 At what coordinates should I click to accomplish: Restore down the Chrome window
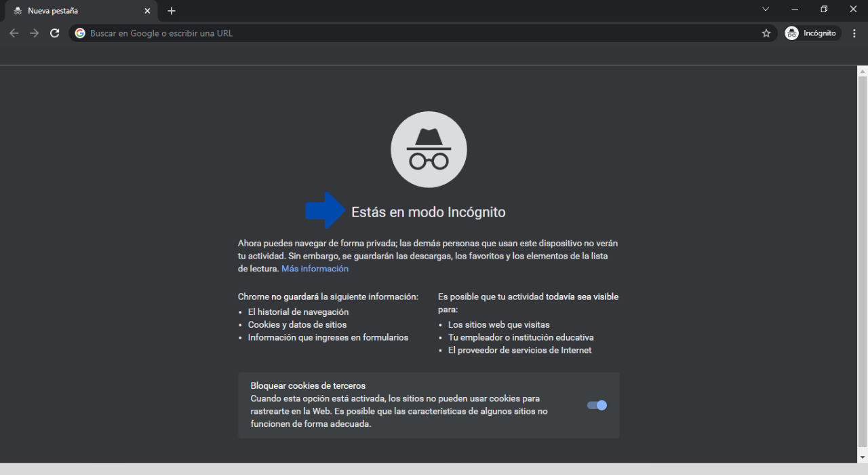pos(824,9)
